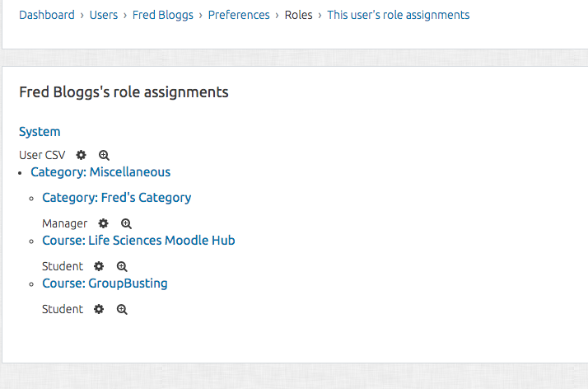Click the gear icon next to User CSV
The width and height of the screenshot is (588, 389).
tap(81, 155)
